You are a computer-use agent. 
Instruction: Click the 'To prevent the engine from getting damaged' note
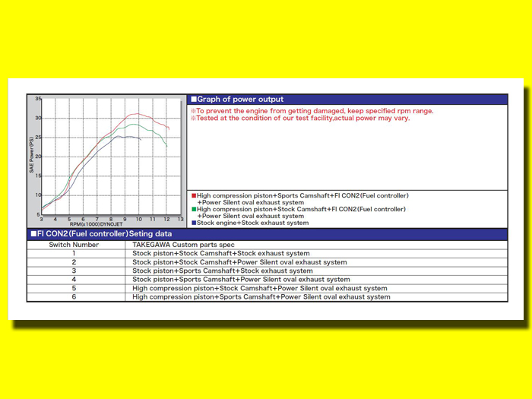pos(312,111)
